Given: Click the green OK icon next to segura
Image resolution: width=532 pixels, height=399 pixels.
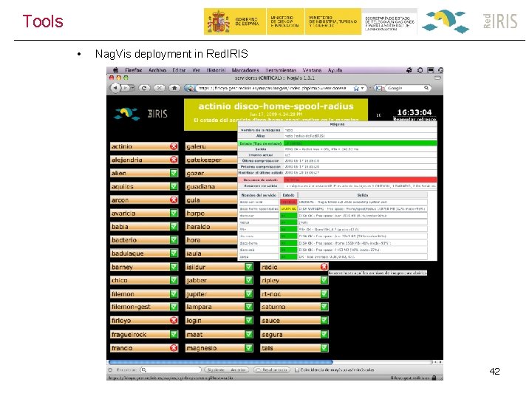Looking at the screenshot, I should 324,334.
